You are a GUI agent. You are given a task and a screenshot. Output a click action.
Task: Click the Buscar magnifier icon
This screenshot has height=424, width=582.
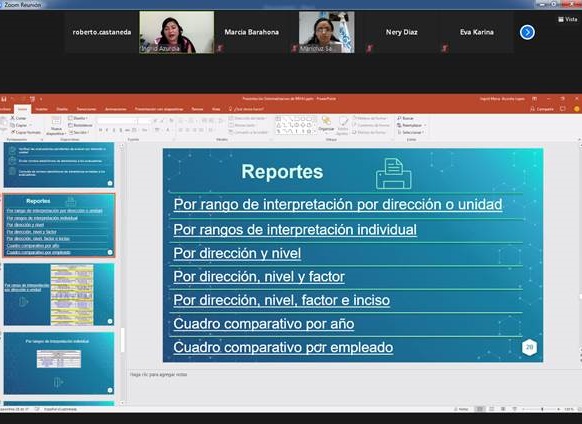coord(399,118)
